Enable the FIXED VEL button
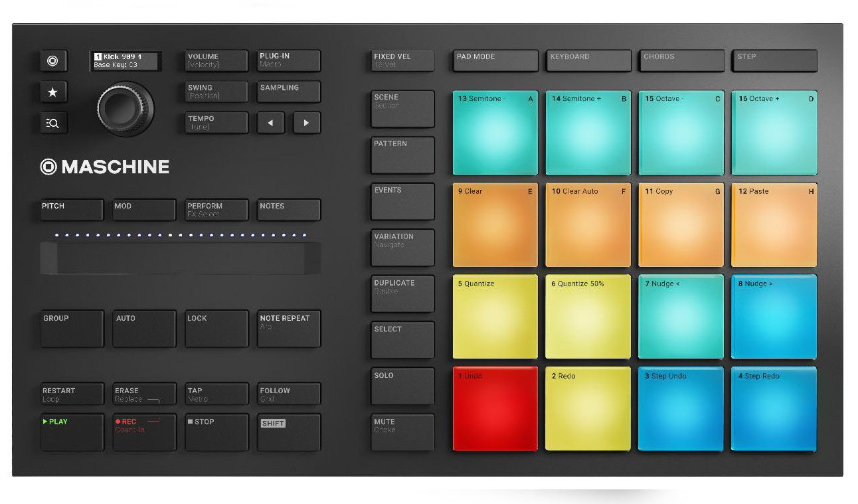Screen dimensions: 858x504 [402, 60]
